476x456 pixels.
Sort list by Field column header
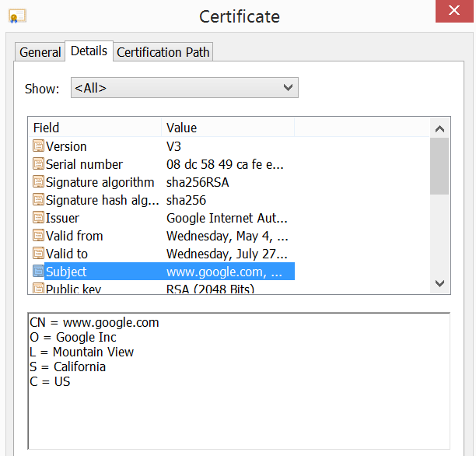(x=94, y=128)
